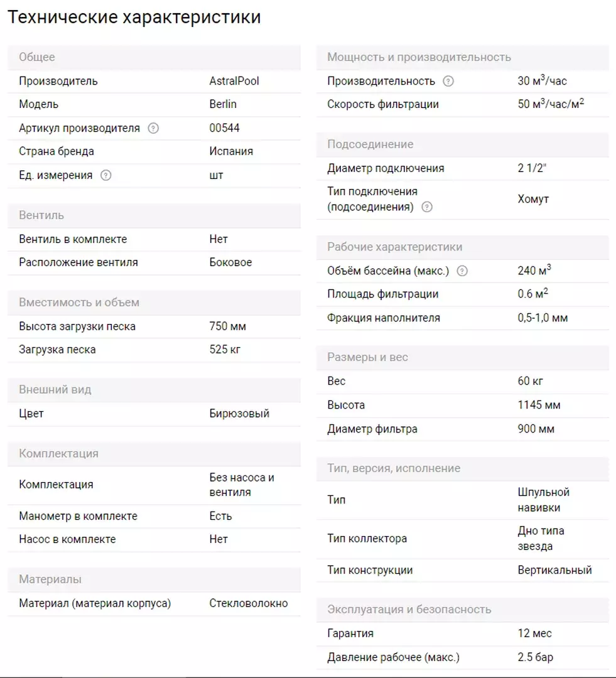
Task: Select the Berlin model value
Action: (223, 104)
